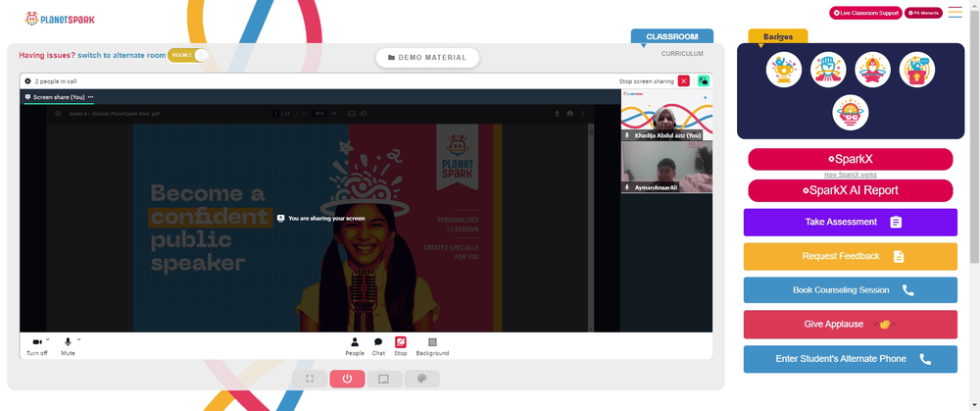Click the color palette icon button

tap(421, 379)
